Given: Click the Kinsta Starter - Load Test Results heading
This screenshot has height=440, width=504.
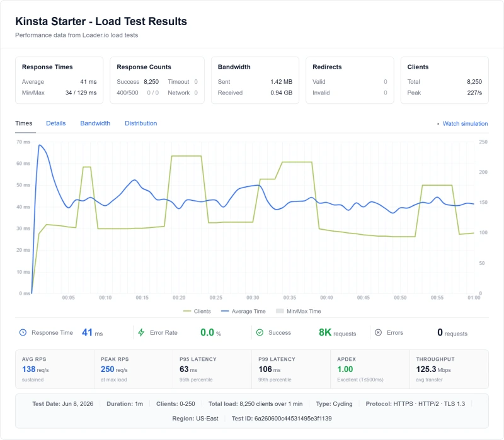Looking at the screenshot, I should click(101, 21).
